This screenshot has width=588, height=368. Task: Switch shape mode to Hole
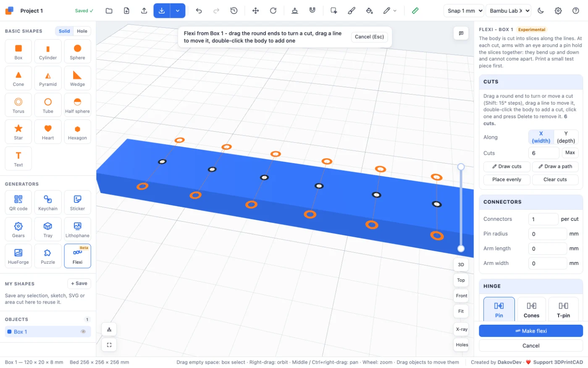point(82,31)
